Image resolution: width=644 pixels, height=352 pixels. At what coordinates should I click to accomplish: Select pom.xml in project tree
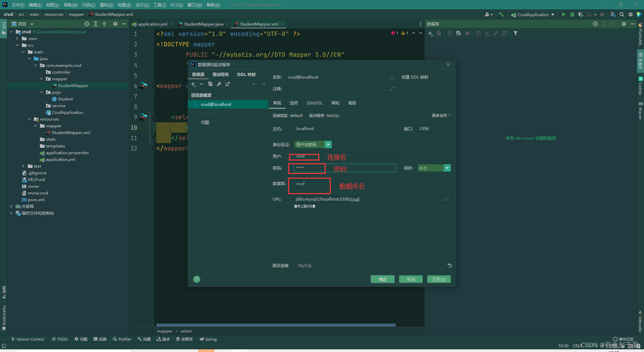[36, 200]
